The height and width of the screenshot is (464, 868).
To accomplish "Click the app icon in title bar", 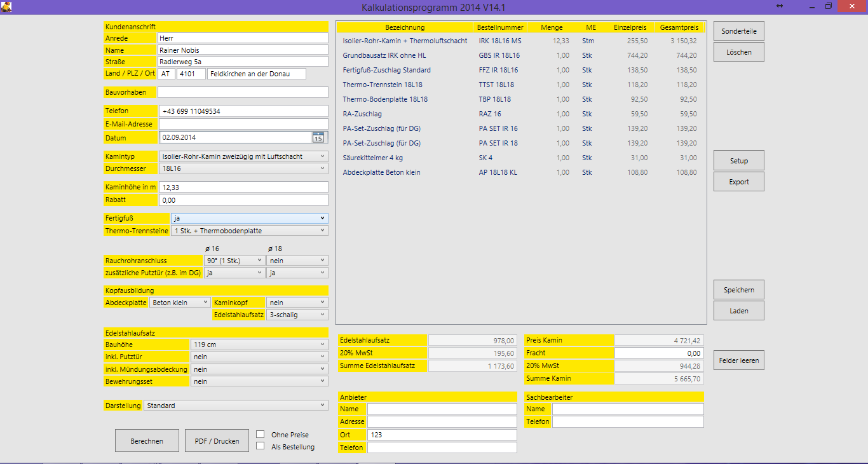I will click(x=6, y=7).
